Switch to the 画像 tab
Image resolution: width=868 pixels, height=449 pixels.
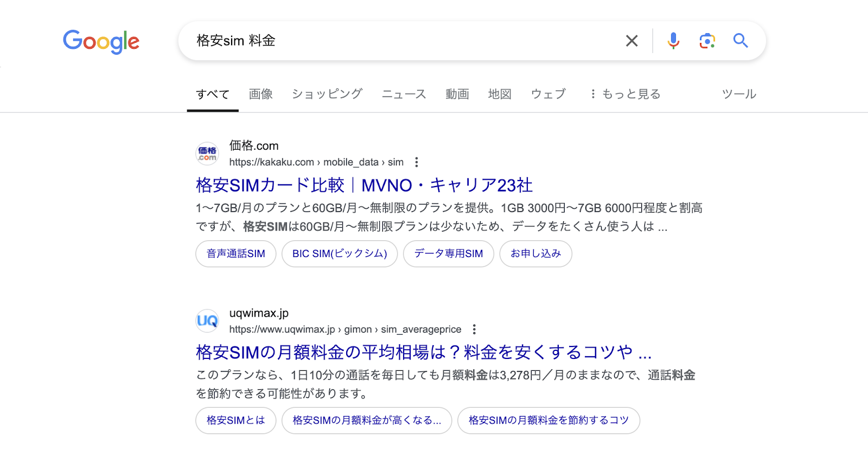pos(261,94)
